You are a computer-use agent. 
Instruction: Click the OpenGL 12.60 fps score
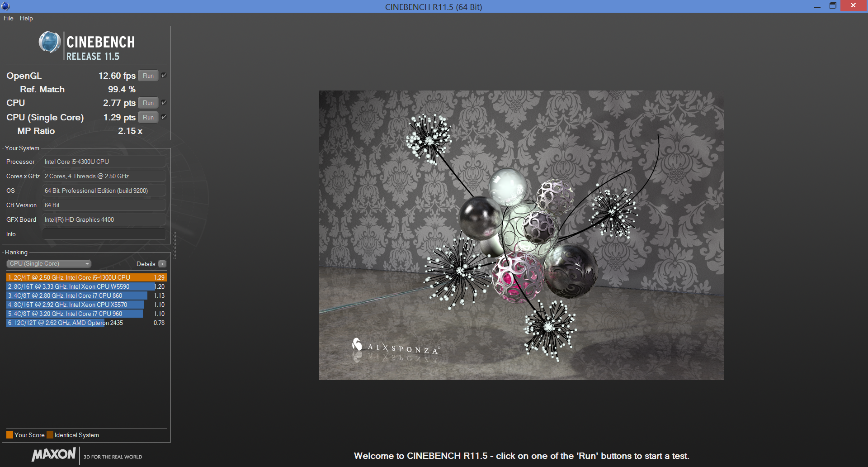coord(117,76)
